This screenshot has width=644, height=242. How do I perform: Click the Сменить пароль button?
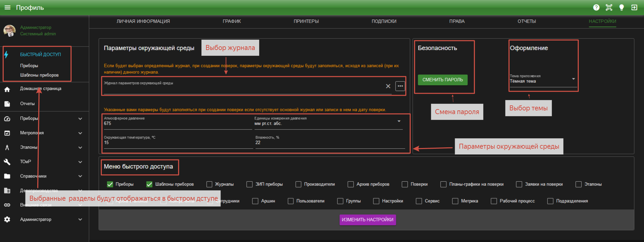pos(443,80)
